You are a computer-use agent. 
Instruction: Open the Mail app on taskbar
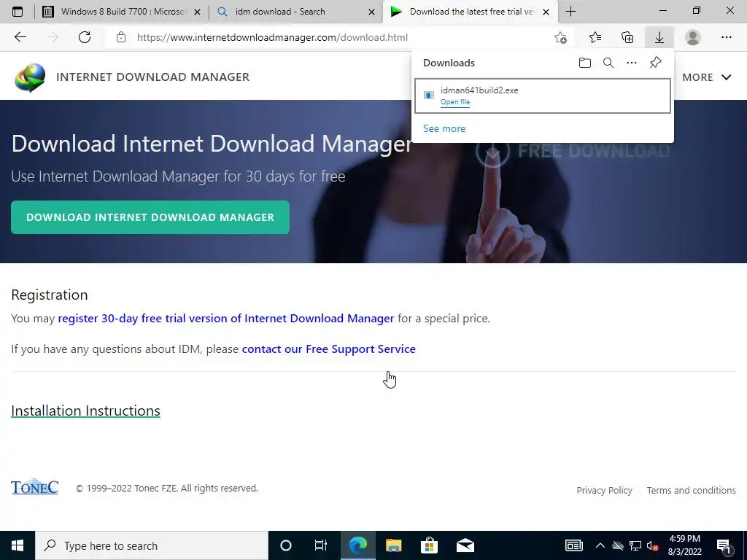coord(465,545)
